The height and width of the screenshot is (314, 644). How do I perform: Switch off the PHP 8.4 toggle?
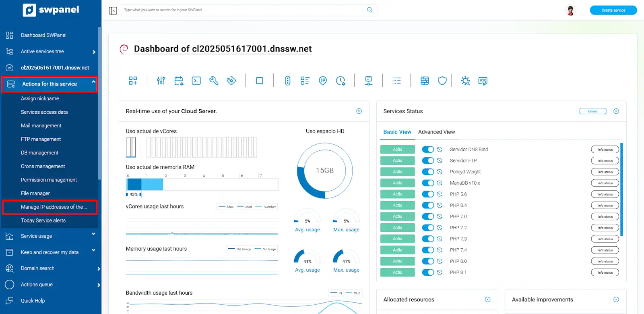427,205
